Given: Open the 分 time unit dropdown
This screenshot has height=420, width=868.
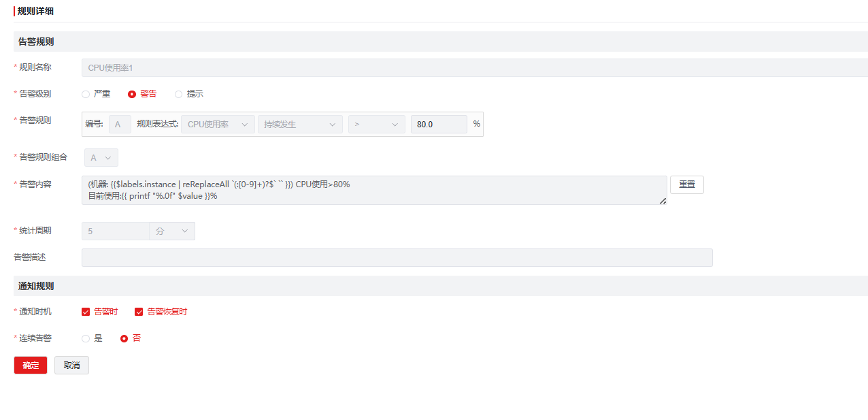Looking at the screenshot, I should (171, 231).
